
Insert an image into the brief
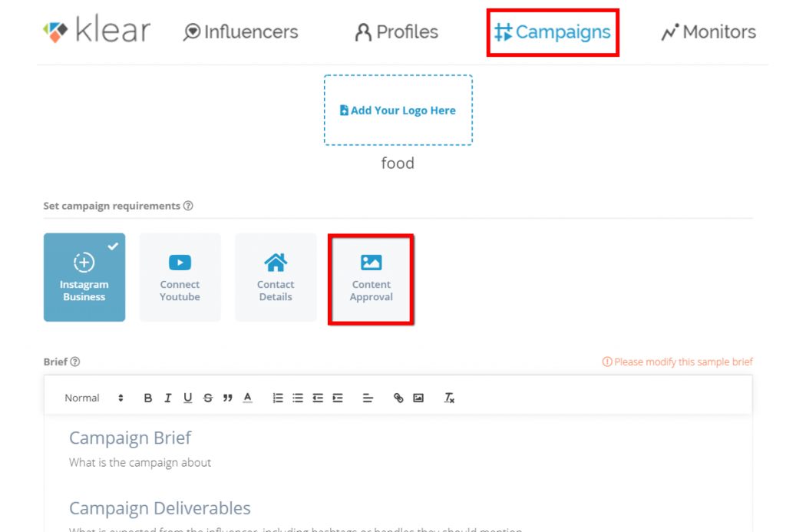[418, 398]
